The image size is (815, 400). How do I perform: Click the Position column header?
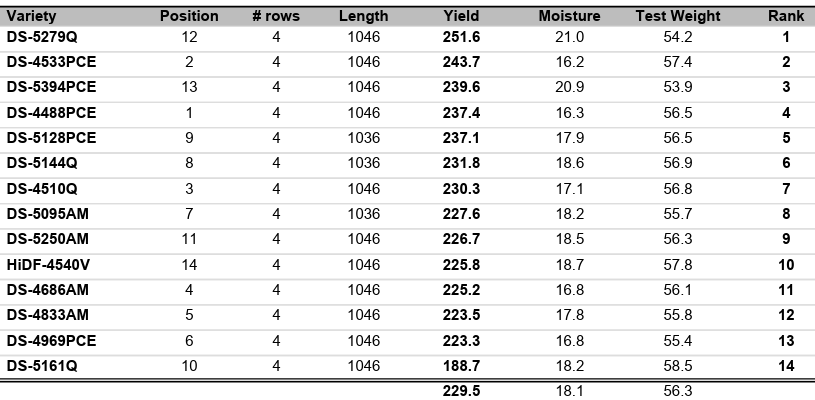[189, 16]
